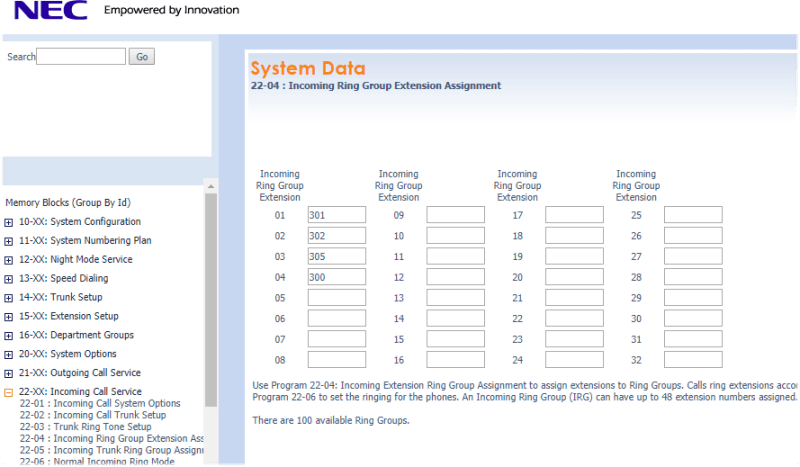Viewport: 800px width, 467px height.
Task: Click the empty extension 24 field
Action: tap(574, 360)
